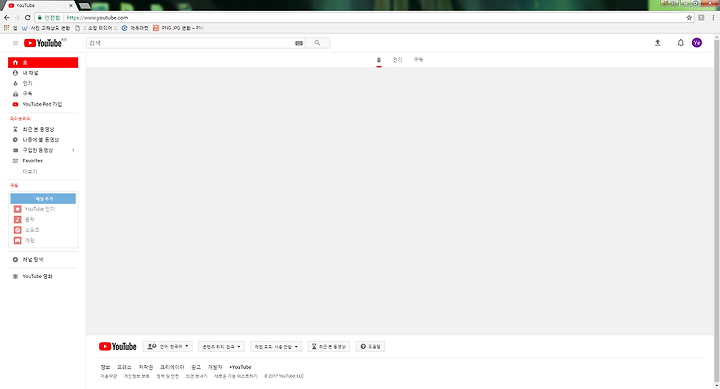This screenshot has width=720, height=389.
Task: Open the footer 크리에이터 link
Action: 172,367
